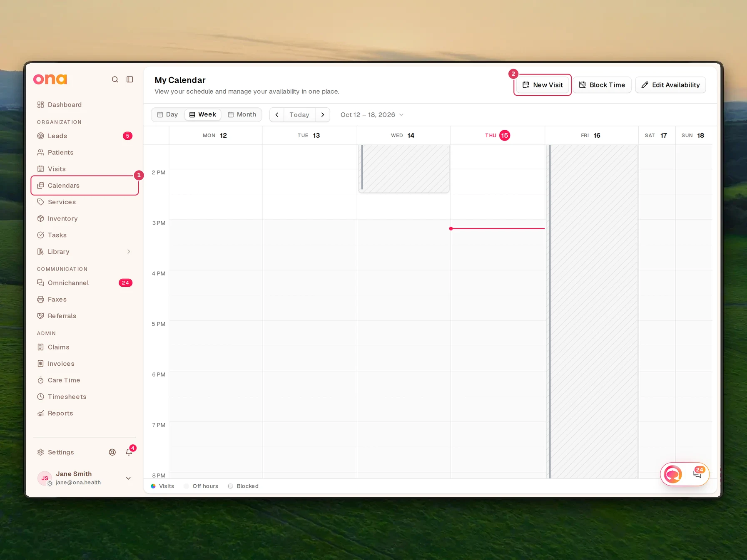Viewport: 747px width, 560px height.
Task: Open Claims page
Action: tap(85, 347)
